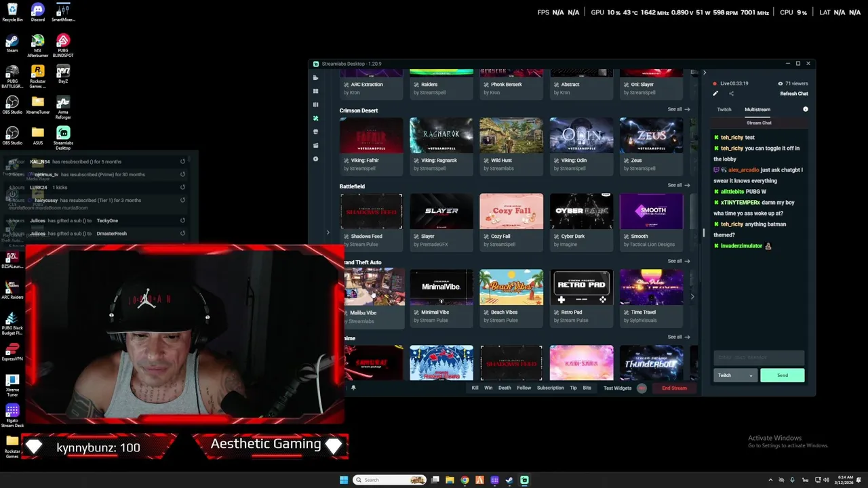The width and height of the screenshot is (868, 488).
Task: Expand the side panel arrow left of Battlefield
Action: click(328, 232)
